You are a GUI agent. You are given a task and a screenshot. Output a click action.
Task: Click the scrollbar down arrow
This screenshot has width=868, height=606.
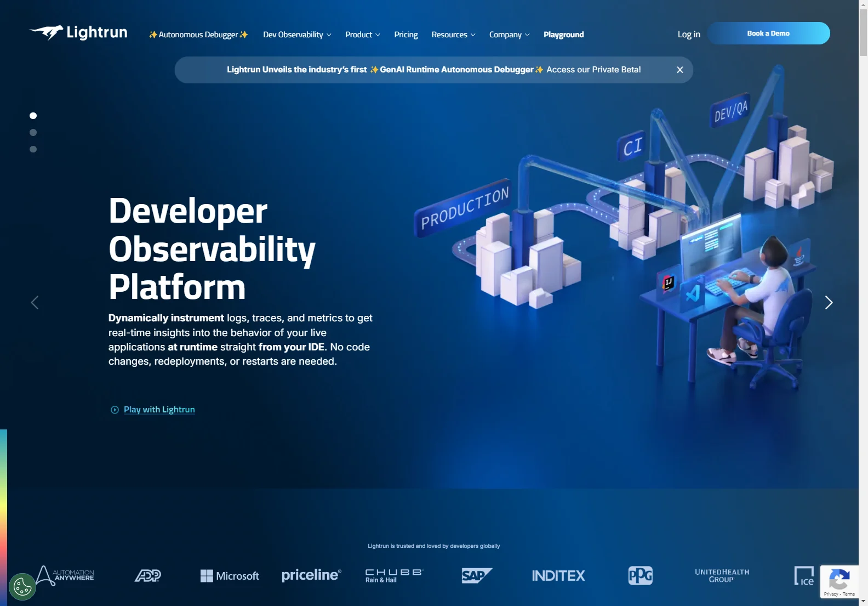coord(863,602)
